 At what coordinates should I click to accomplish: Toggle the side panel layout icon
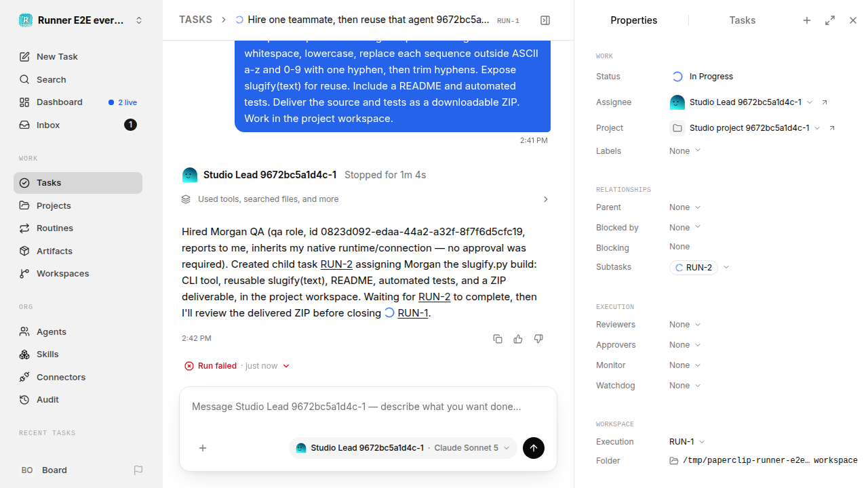pos(545,20)
